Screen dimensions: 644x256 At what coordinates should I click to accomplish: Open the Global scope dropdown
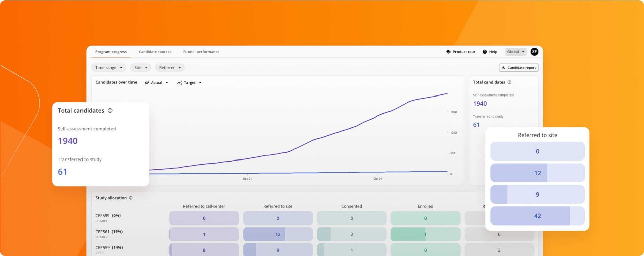516,52
